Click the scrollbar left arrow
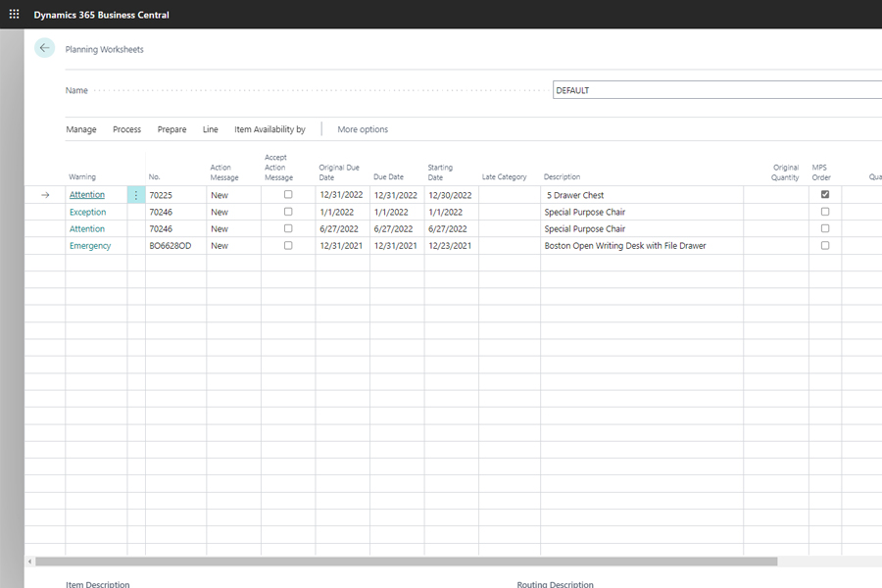The image size is (882, 588). pos(29,561)
